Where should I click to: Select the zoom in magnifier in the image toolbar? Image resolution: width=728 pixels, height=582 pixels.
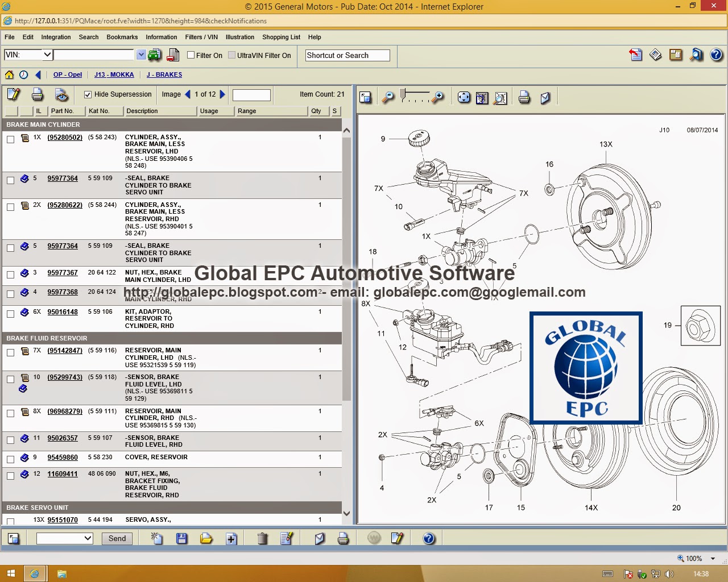pyautogui.click(x=438, y=97)
